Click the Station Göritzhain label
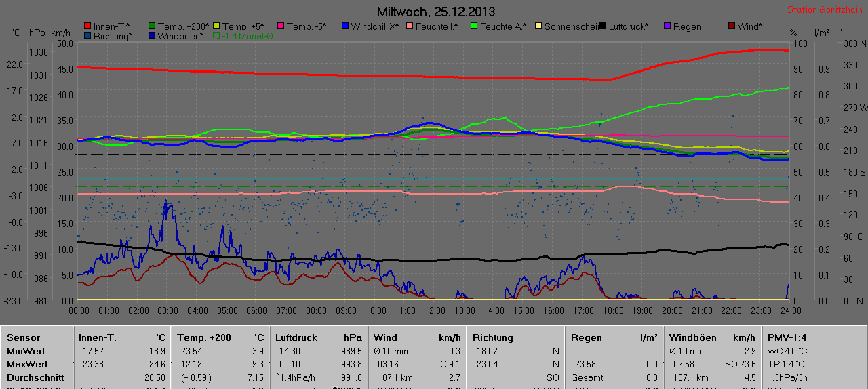This screenshot has height=389, width=868. [823, 10]
